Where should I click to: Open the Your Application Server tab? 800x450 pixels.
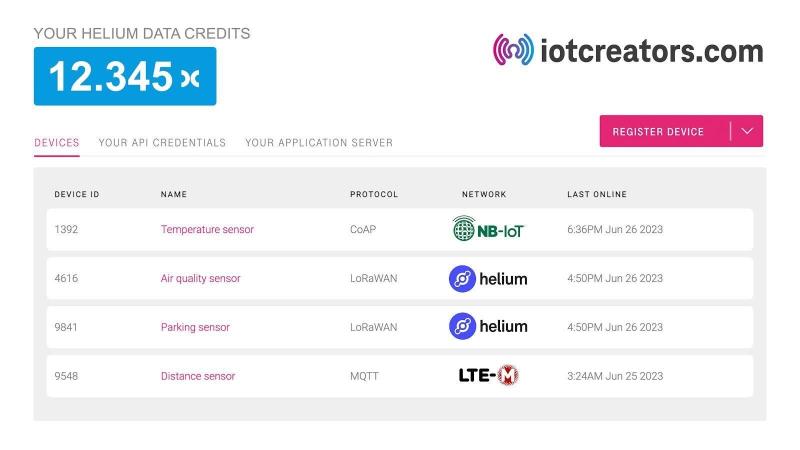319,143
